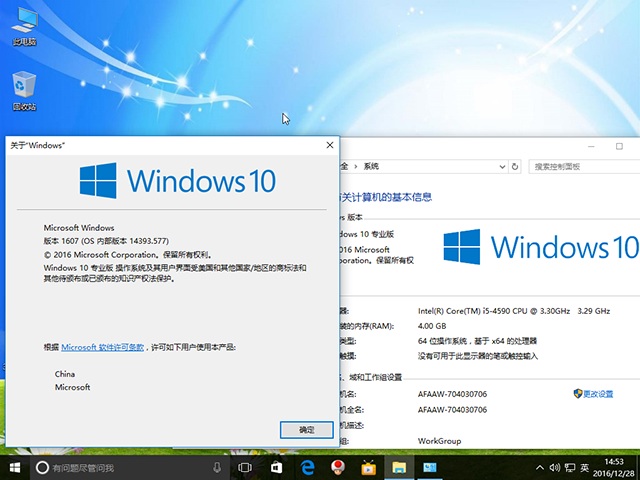Image resolution: width=640 pixels, height=480 pixels.
Task: Launch the Store app from taskbar
Action: click(276, 467)
